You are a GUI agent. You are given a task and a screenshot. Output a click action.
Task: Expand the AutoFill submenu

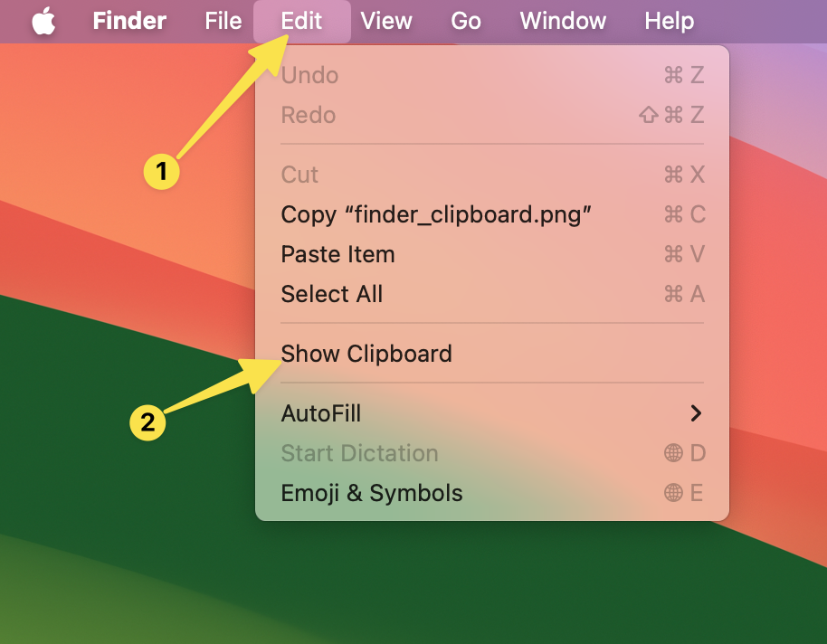point(321,413)
